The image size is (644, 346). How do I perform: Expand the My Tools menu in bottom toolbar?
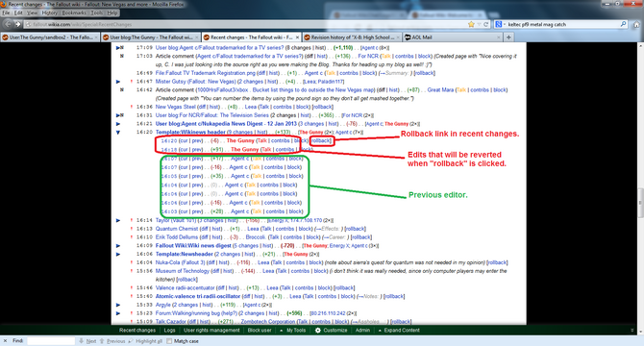click(x=293, y=330)
